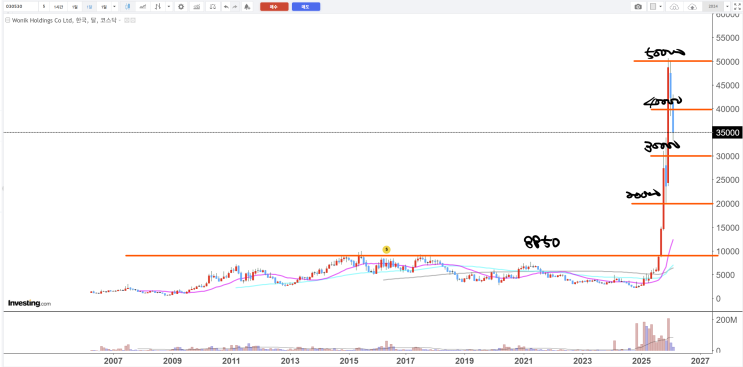
Task: Select the 1일 daily interval button
Action: click(x=74, y=7)
